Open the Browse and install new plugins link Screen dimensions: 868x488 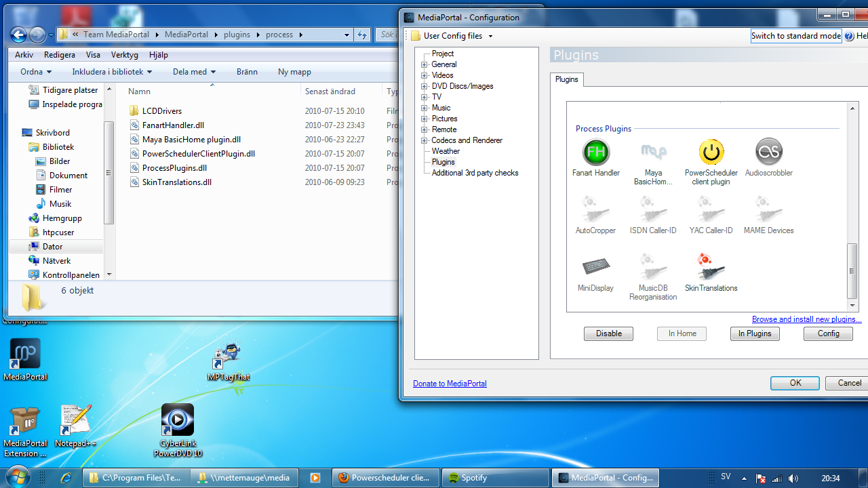click(807, 319)
